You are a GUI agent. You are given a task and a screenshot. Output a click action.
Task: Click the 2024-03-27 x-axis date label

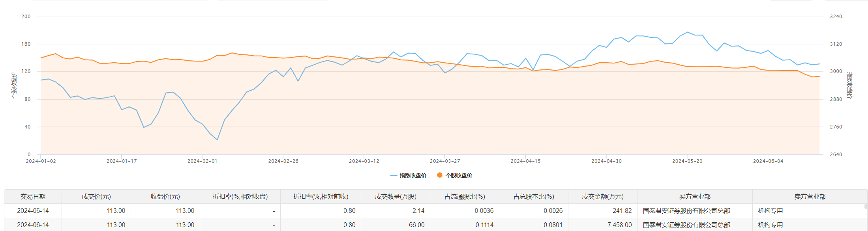point(445,161)
